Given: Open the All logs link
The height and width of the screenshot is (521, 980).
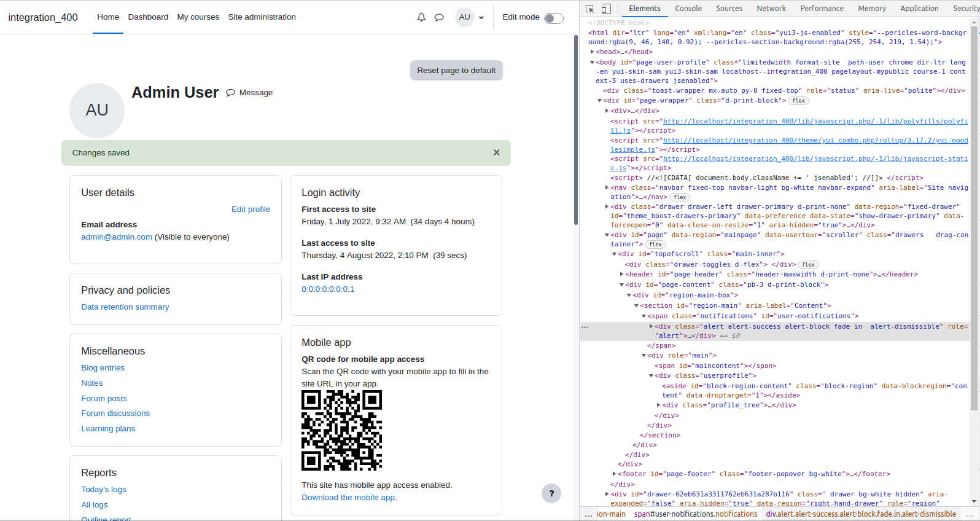Looking at the screenshot, I should pyautogui.click(x=95, y=505).
